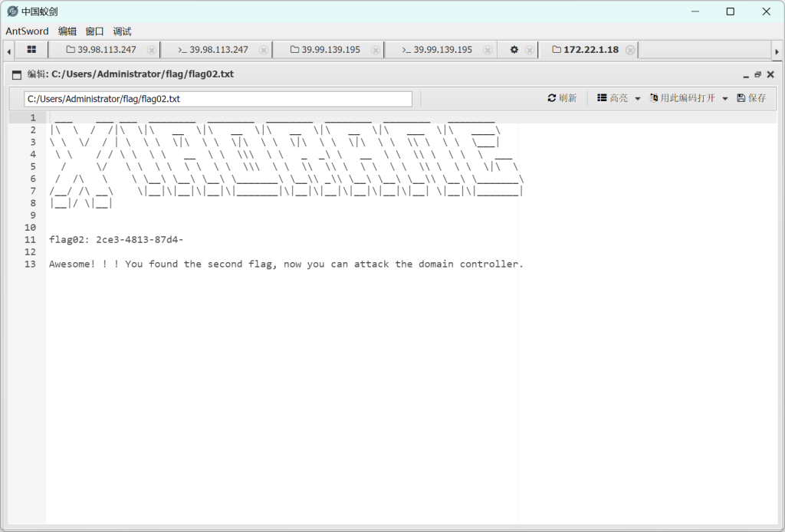Close the flag02.txt editor panel
The height and width of the screenshot is (532, 785).
(770, 74)
